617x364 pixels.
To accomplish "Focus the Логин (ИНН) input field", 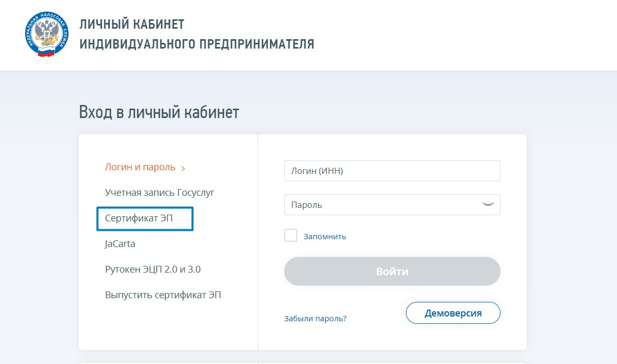I will [392, 171].
